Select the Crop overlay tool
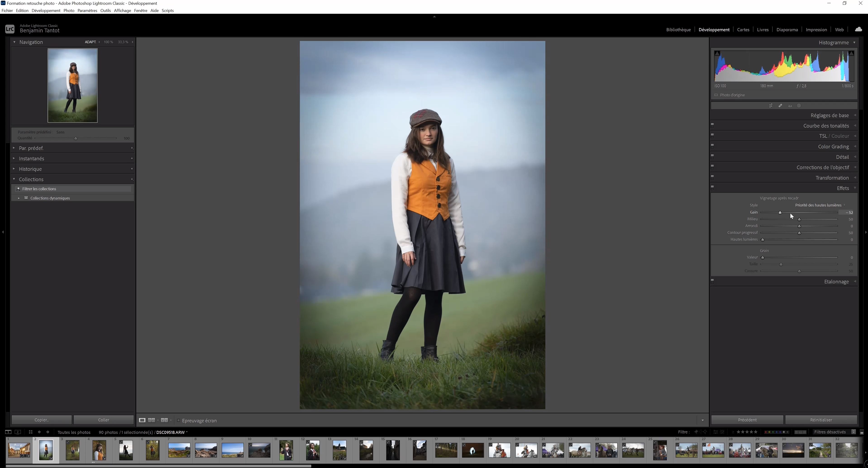Viewport: 868px width, 468px height. (771, 106)
